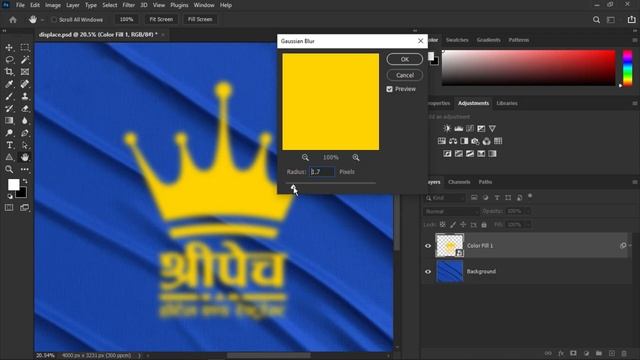Click the Share document icon
The height and width of the screenshot is (360, 640).
[631, 20]
